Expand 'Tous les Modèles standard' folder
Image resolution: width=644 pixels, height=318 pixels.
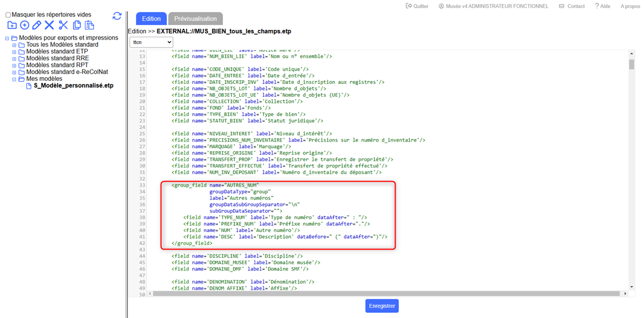coord(15,45)
